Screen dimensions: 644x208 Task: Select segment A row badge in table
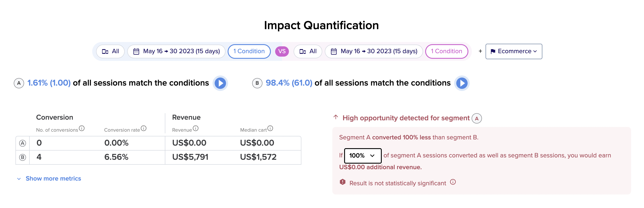(23, 143)
